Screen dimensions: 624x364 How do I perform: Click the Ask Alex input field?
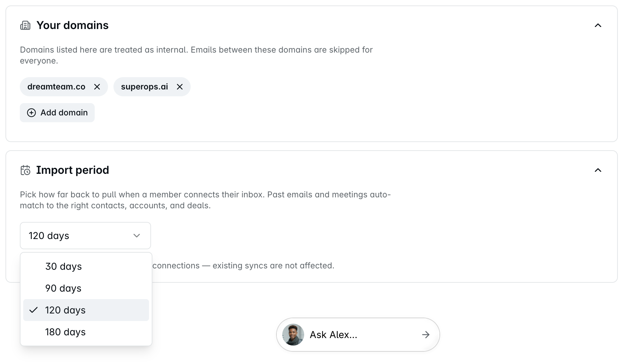point(358,335)
